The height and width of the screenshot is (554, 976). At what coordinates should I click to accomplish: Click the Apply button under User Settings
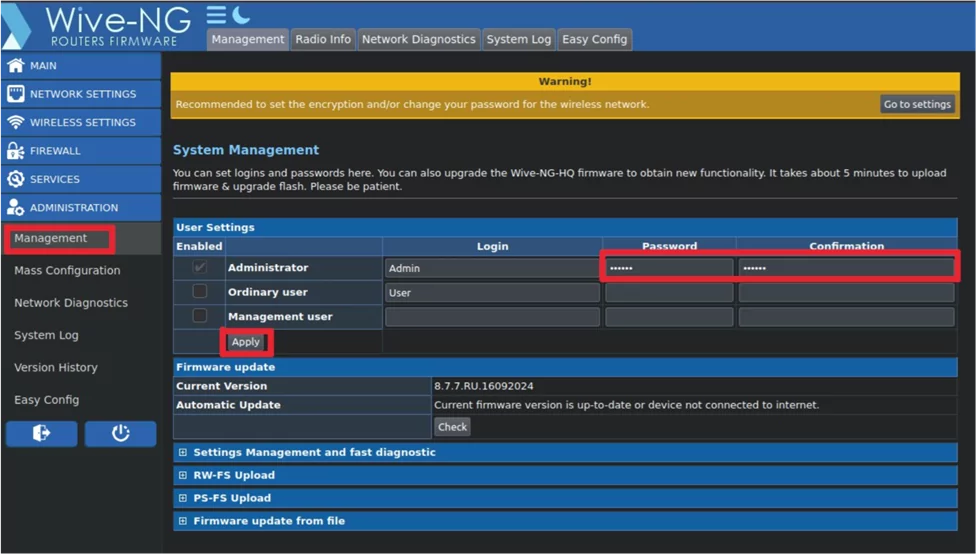point(245,342)
